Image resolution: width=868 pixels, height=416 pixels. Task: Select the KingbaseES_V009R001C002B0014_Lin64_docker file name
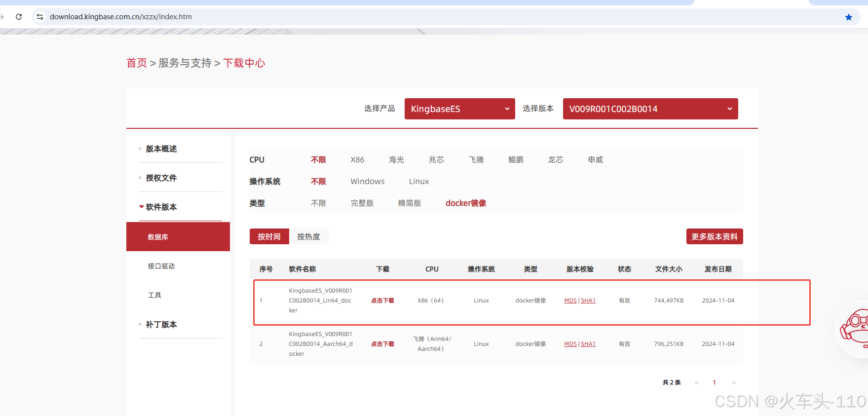[321, 301]
